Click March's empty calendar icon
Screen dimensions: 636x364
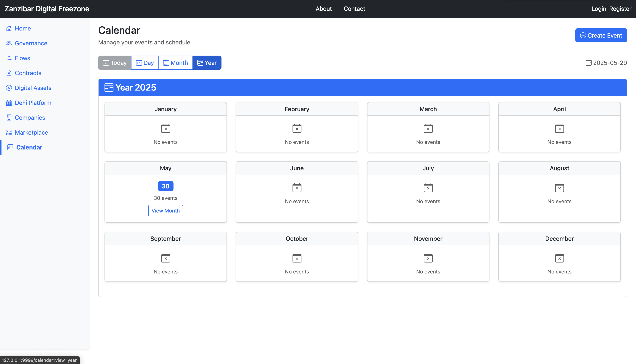pos(428,128)
